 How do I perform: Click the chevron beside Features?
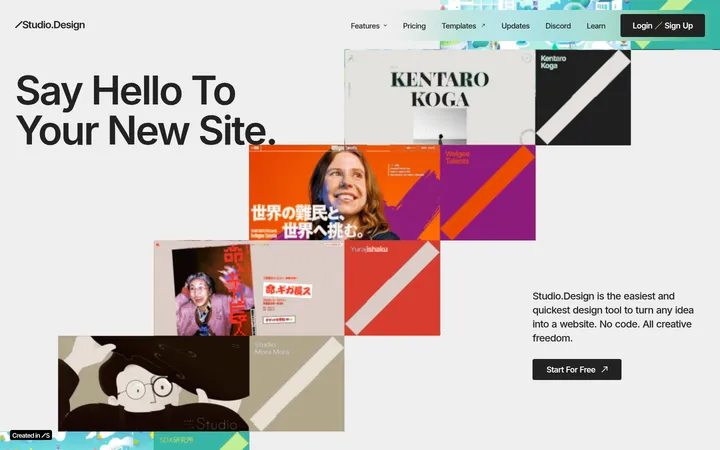pos(385,26)
